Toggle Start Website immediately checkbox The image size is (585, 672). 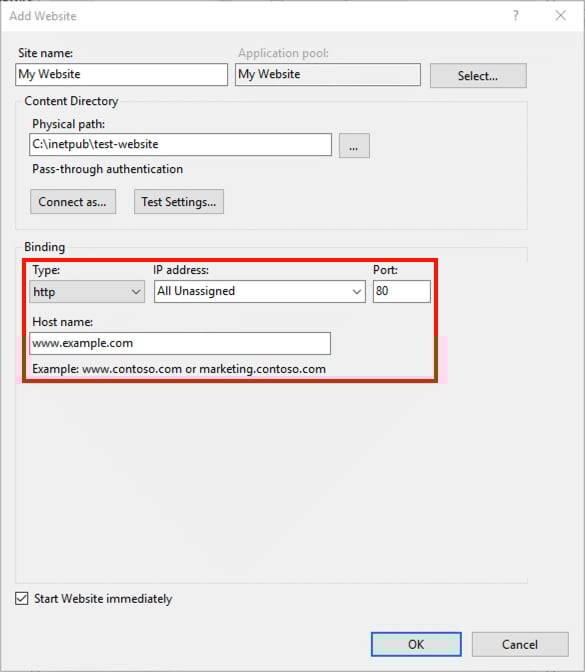(x=22, y=598)
